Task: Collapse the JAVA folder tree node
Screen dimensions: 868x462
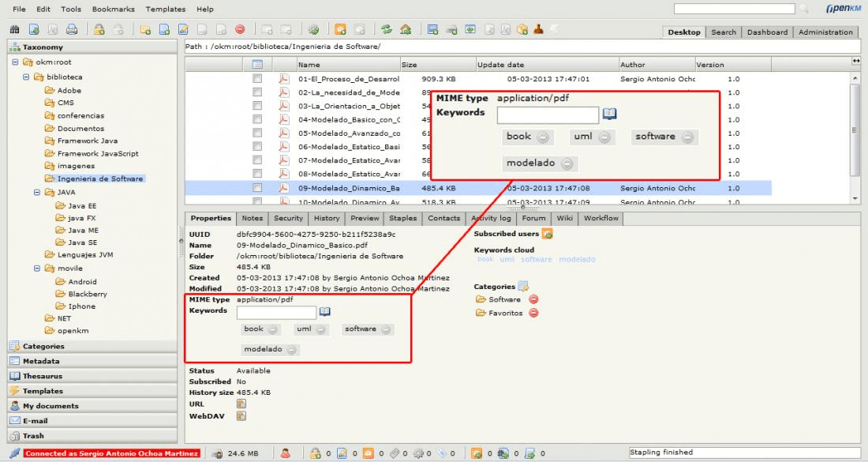Action: pyautogui.click(x=37, y=192)
